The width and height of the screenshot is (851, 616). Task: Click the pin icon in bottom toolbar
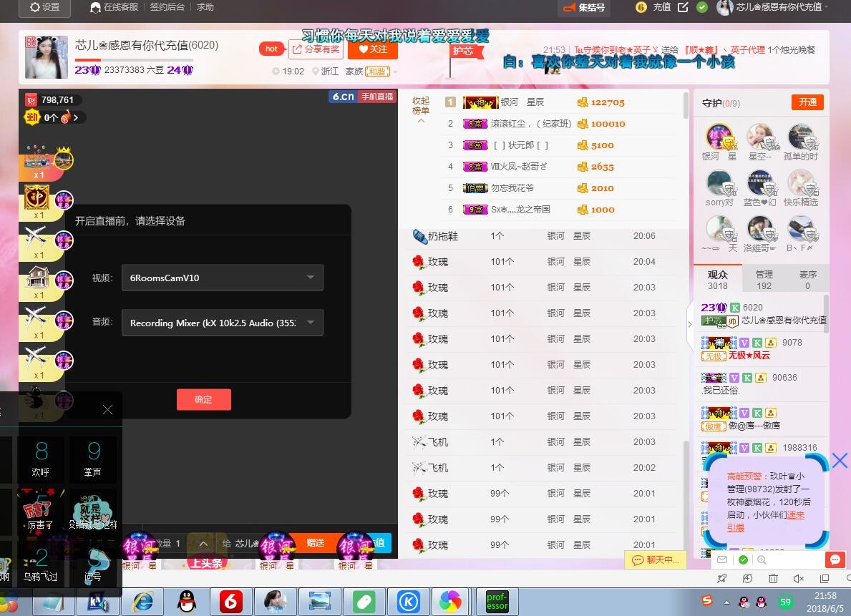pyautogui.click(x=722, y=579)
